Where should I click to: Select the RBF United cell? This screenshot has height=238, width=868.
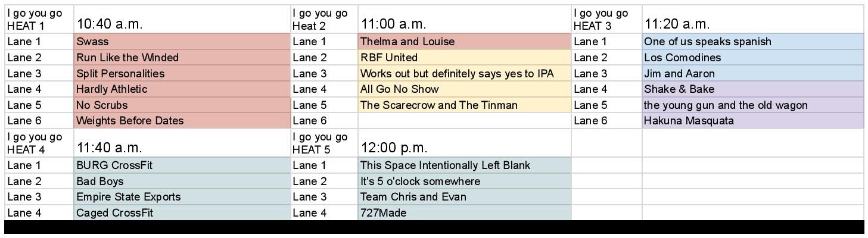[x=464, y=58]
